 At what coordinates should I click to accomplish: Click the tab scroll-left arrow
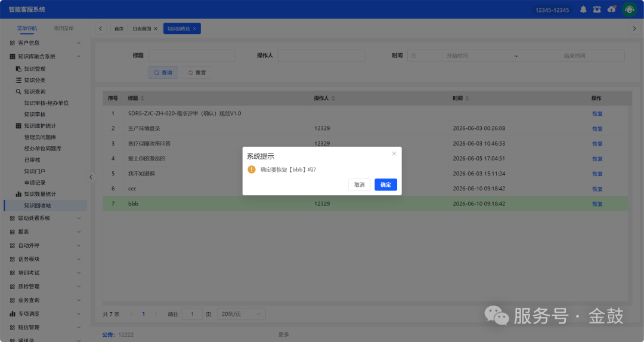(x=101, y=29)
